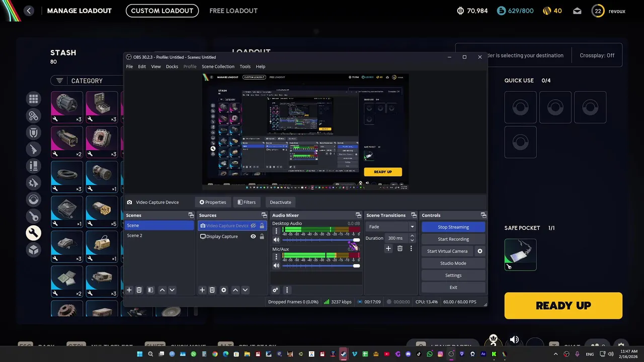644x362 pixels.
Task: Open Desktop Audio three-dot options
Action: click(276, 231)
